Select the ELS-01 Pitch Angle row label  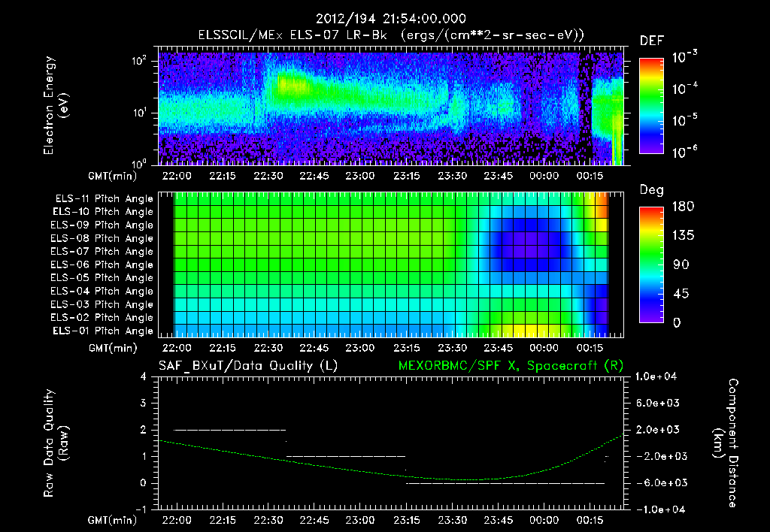click(103, 331)
